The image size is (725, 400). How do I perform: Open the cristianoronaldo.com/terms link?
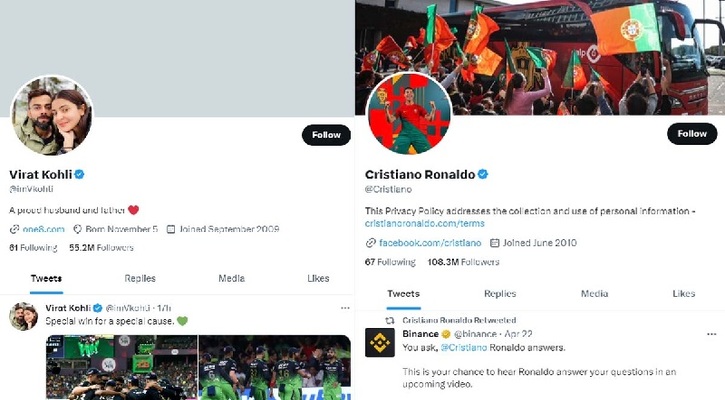coord(424,223)
